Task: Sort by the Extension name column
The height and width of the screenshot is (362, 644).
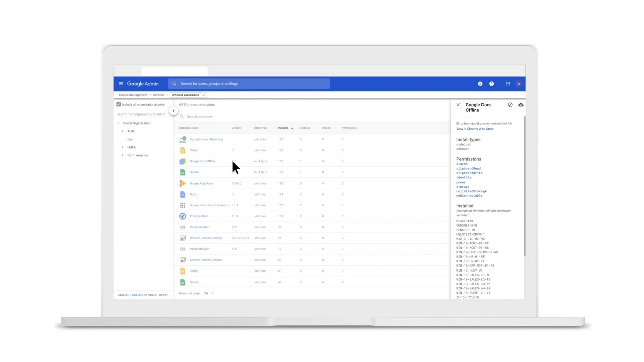Action: pos(189,128)
